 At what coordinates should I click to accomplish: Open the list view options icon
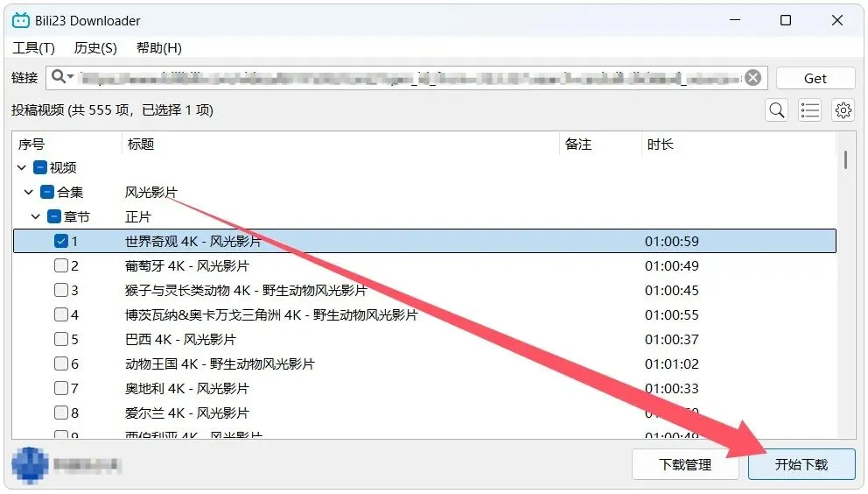coord(809,110)
